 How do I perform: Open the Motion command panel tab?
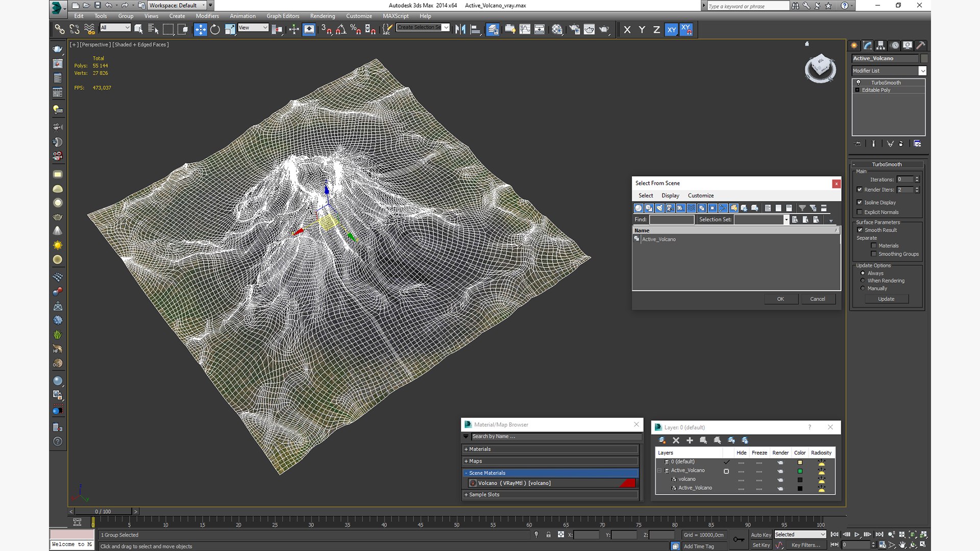[x=894, y=45]
